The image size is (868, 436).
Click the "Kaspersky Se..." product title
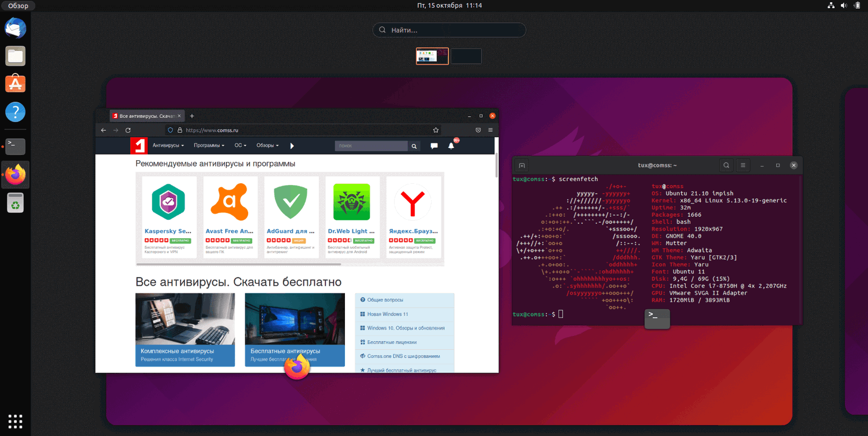pos(168,231)
